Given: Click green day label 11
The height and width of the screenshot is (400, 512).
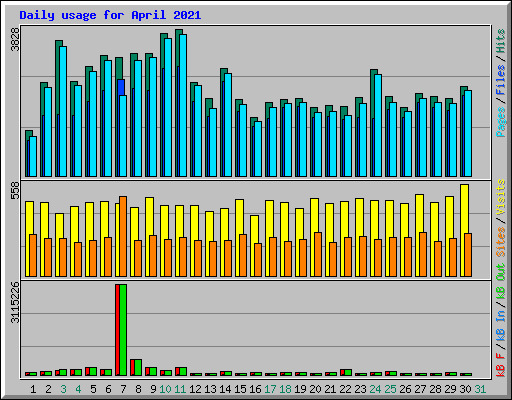Looking at the screenshot, I should coord(180,389).
